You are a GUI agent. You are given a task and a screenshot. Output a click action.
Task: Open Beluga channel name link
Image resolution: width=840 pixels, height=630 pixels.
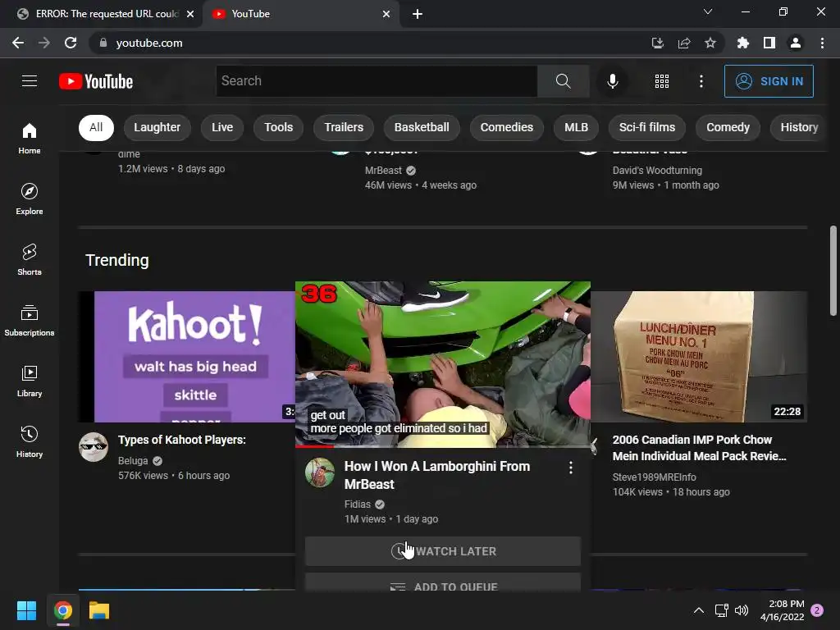coord(133,461)
